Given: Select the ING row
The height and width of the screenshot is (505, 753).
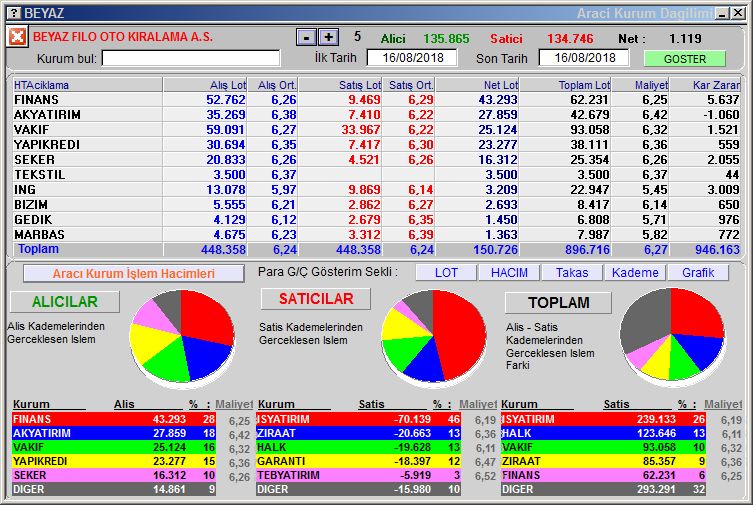Looking at the screenshot, I should [377, 190].
